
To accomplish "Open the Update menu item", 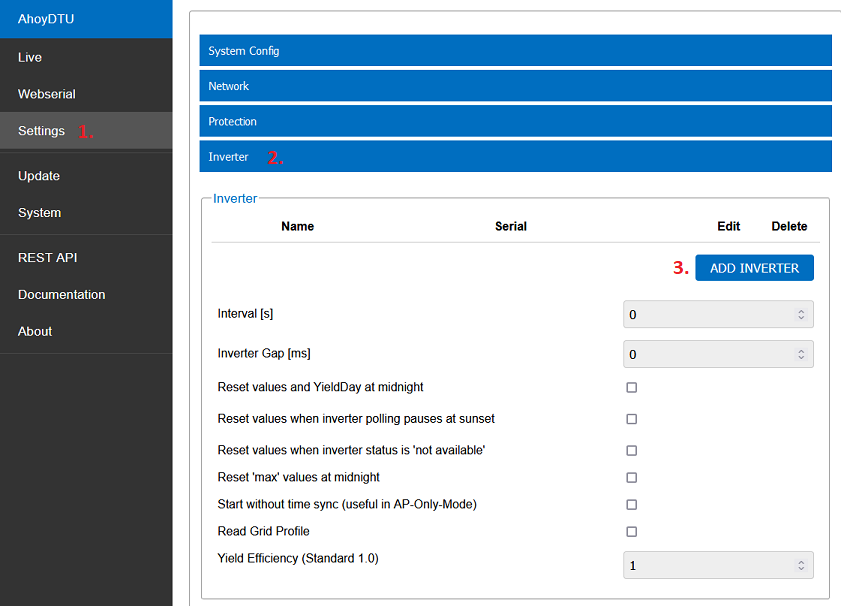I will (39, 176).
